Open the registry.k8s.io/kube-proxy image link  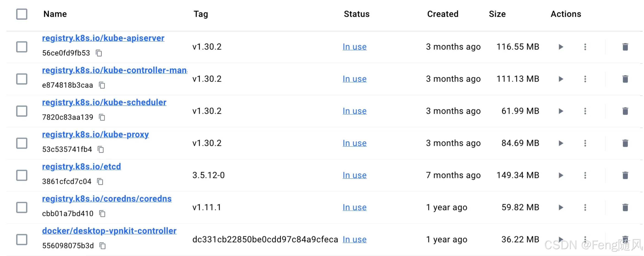coord(95,135)
